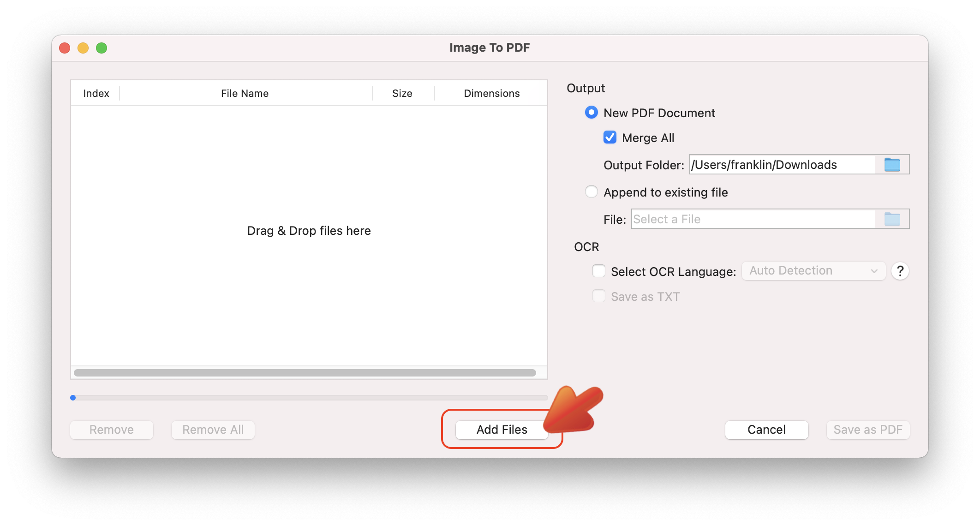980x526 pixels.
Task: Click the horizontal scrollbar of file list
Action: tap(305, 373)
